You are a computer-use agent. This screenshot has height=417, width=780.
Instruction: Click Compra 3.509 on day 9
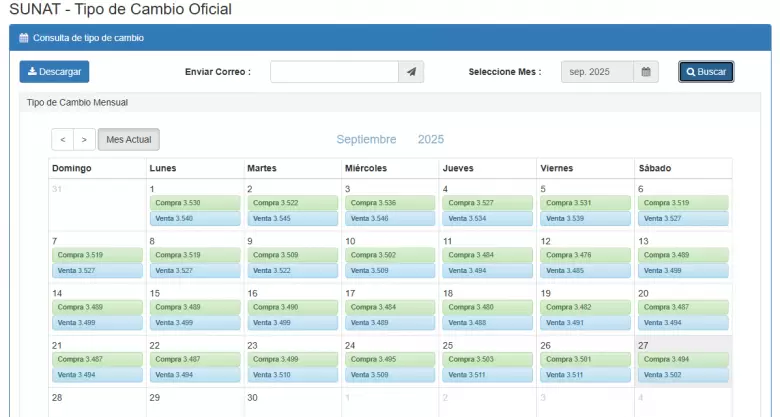tap(292, 255)
